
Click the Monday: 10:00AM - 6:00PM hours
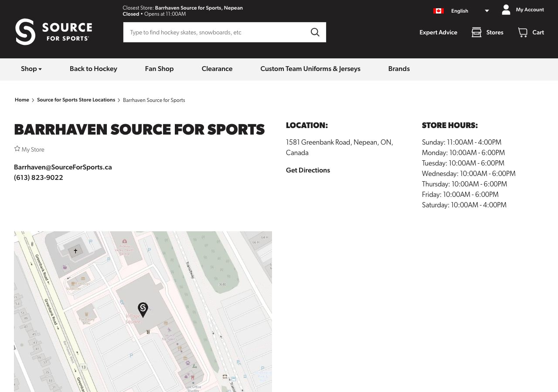click(463, 153)
